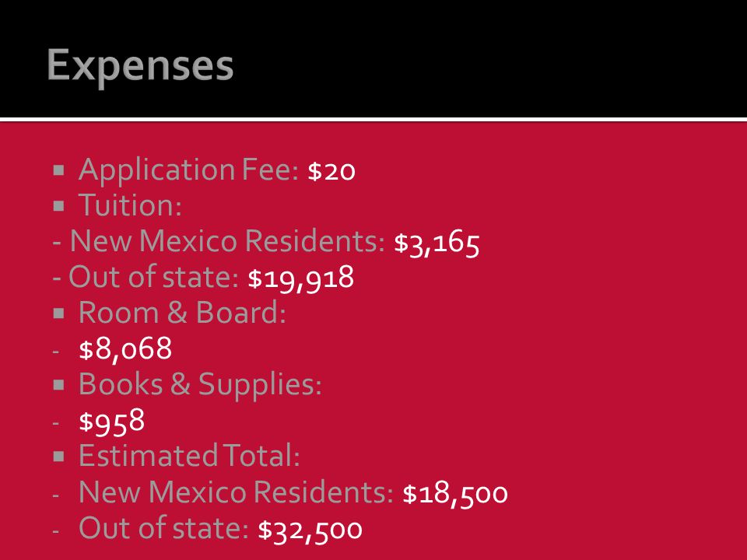747x560 pixels.
Task: Click the Out of state $19,918 amount
Action: (x=300, y=278)
